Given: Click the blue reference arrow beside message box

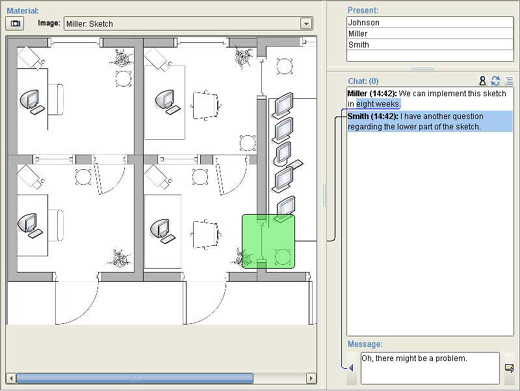Looking at the screenshot, I should pyautogui.click(x=351, y=368).
